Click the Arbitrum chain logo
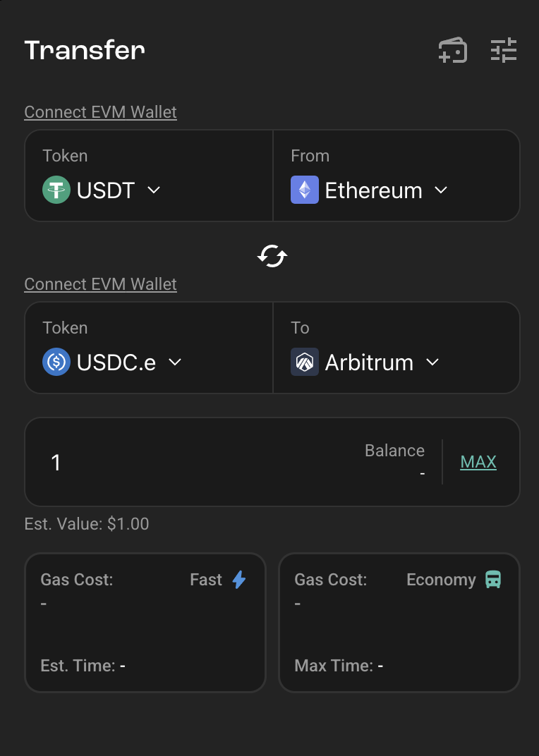Image resolution: width=539 pixels, height=756 pixels. point(305,362)
